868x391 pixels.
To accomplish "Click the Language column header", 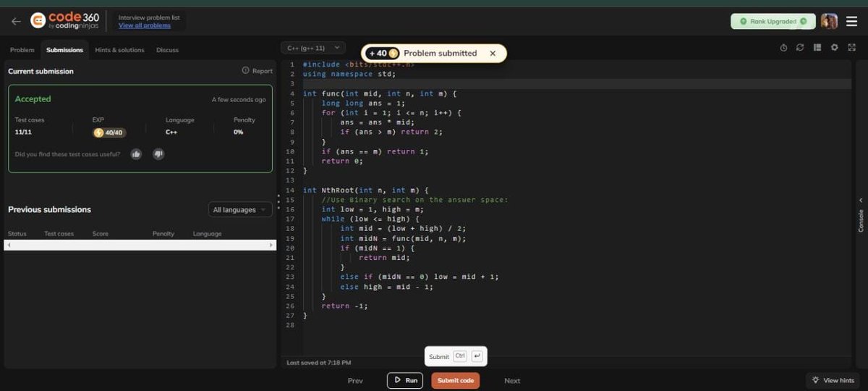I will coord(207,234).
